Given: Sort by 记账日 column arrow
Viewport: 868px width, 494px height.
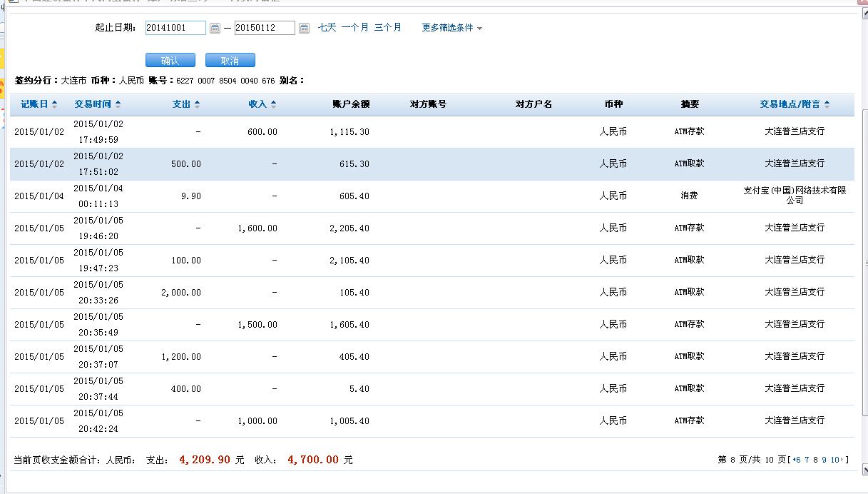Looking at the screenshot, I should coord(55,104).
